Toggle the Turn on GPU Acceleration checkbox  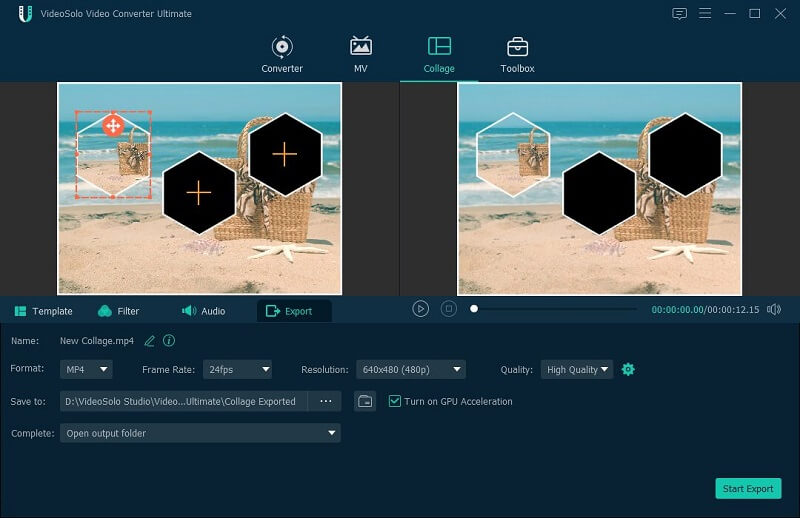click(x=395, y=401)
